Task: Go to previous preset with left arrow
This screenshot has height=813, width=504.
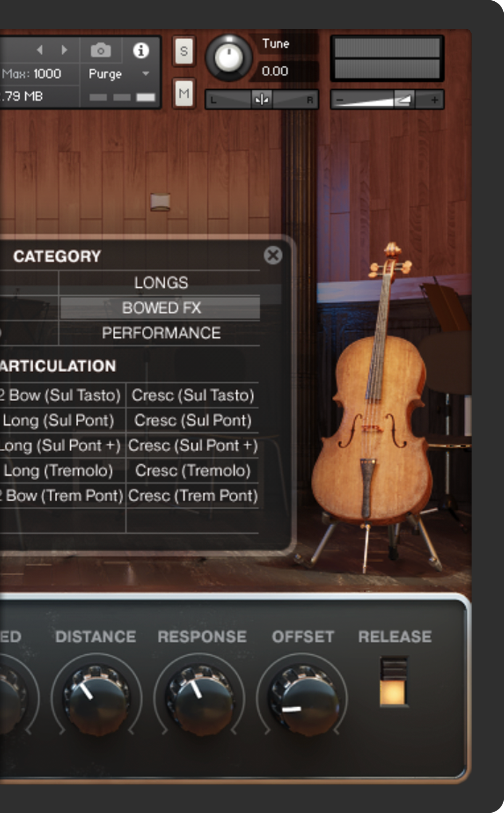Action: click(x=40, y=50)
